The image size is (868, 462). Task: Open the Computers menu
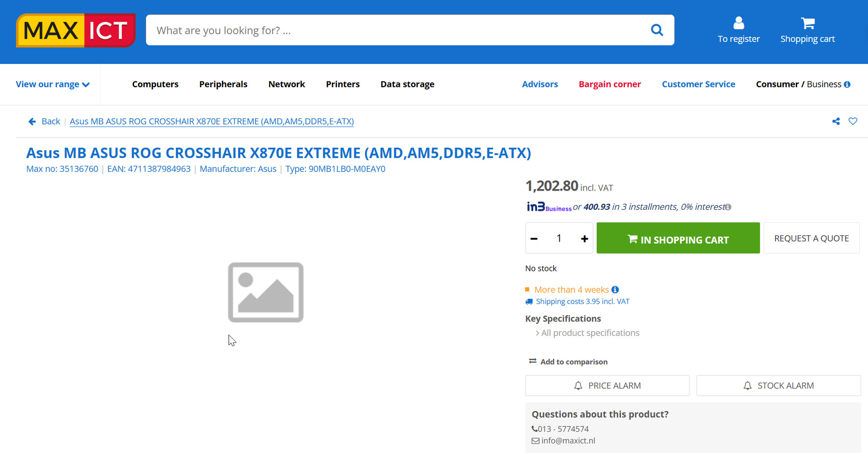[x=155, y=84]
